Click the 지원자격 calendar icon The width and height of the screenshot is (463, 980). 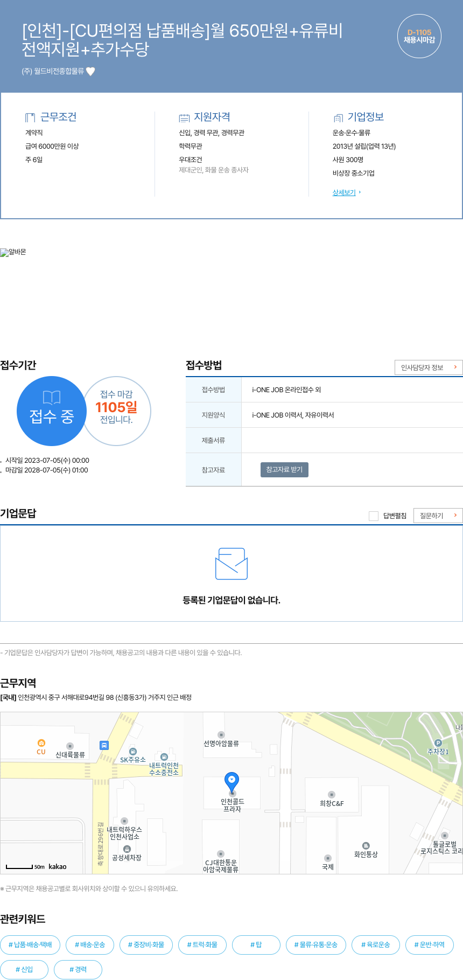pos(184,117)
